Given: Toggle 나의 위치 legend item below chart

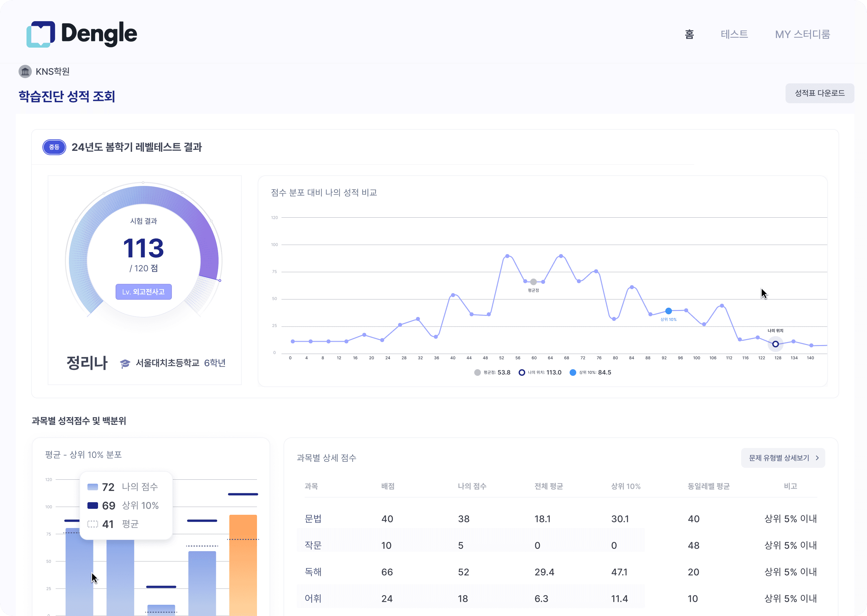Looking at the screenshot, I should click(540, 373).
